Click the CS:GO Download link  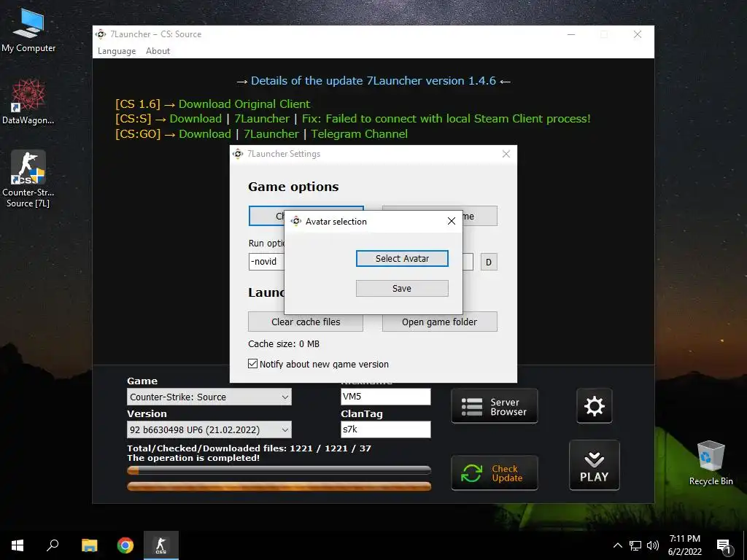click(x=205, y=134)
